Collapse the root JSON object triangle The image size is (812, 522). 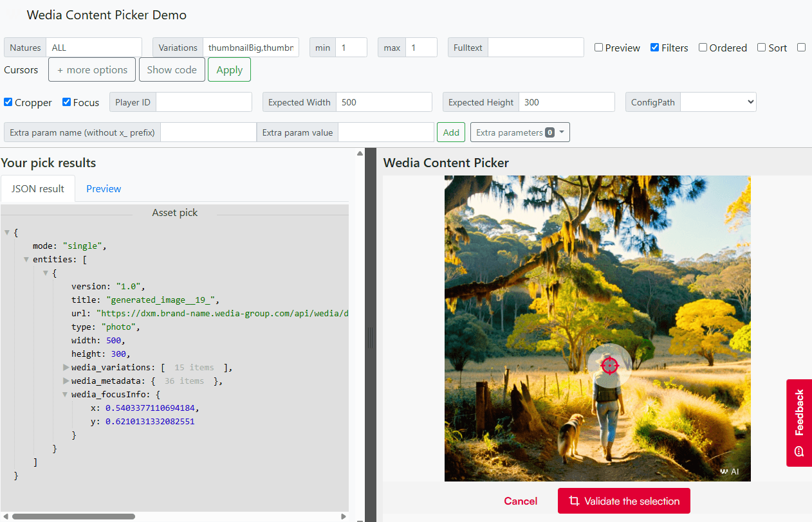point(6,233)
